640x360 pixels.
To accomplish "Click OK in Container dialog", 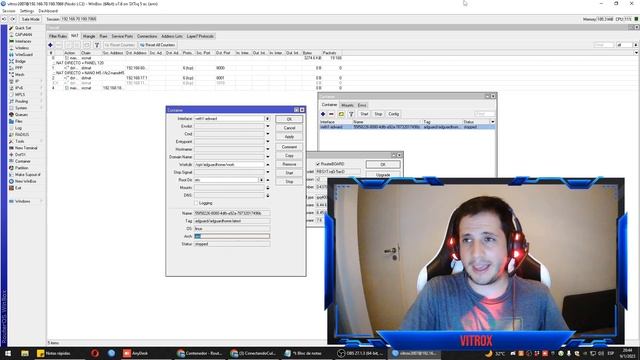I will [x=289, y=119].
